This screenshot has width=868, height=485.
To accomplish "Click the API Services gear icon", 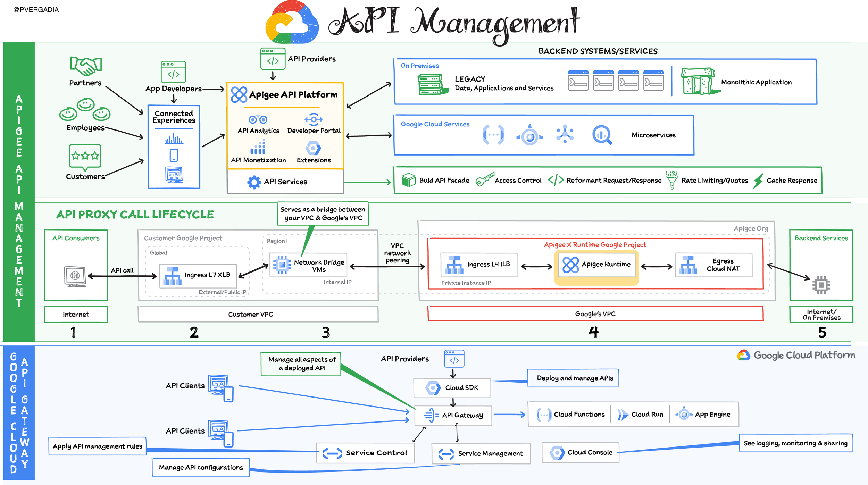I will (x=254, y=182).
